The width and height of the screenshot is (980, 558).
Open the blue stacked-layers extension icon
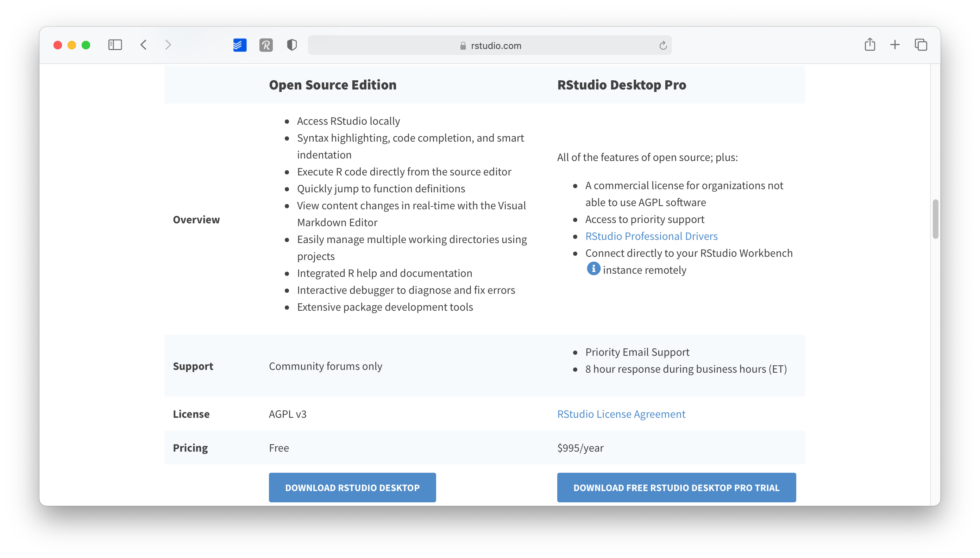click(x=240, y=45)
